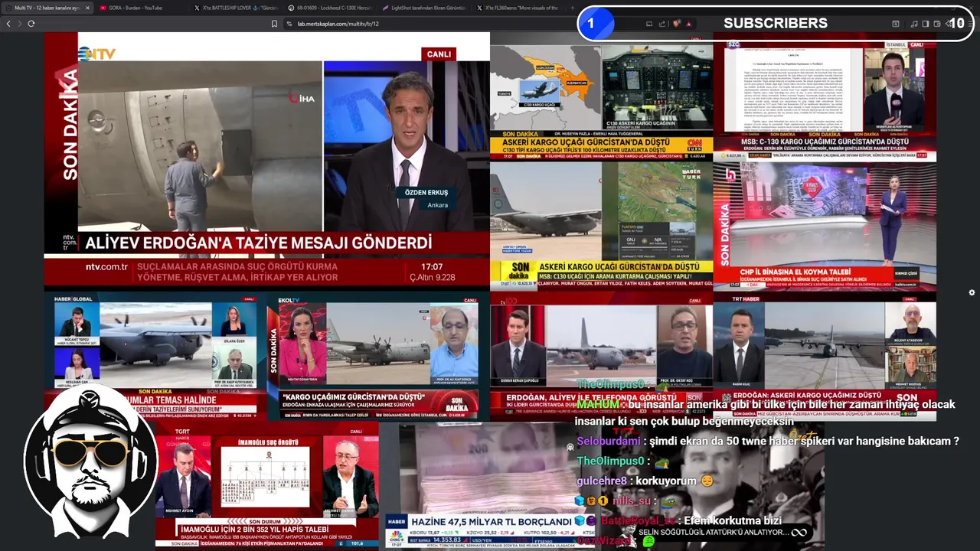Switch to the Multi TV tab
This screenshot has width=980, height=551.
click(47, 8)
